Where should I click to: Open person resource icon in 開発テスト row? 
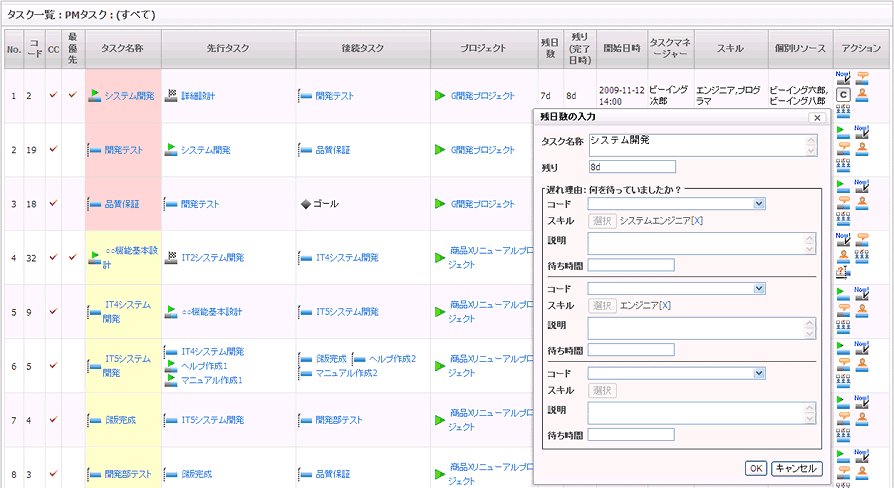[x=862, y=148]
